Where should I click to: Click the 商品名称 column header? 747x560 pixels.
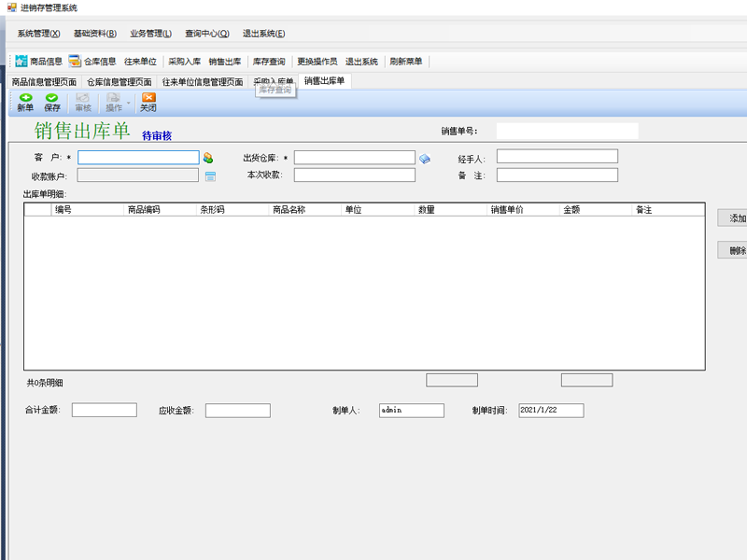pos(305,209)
